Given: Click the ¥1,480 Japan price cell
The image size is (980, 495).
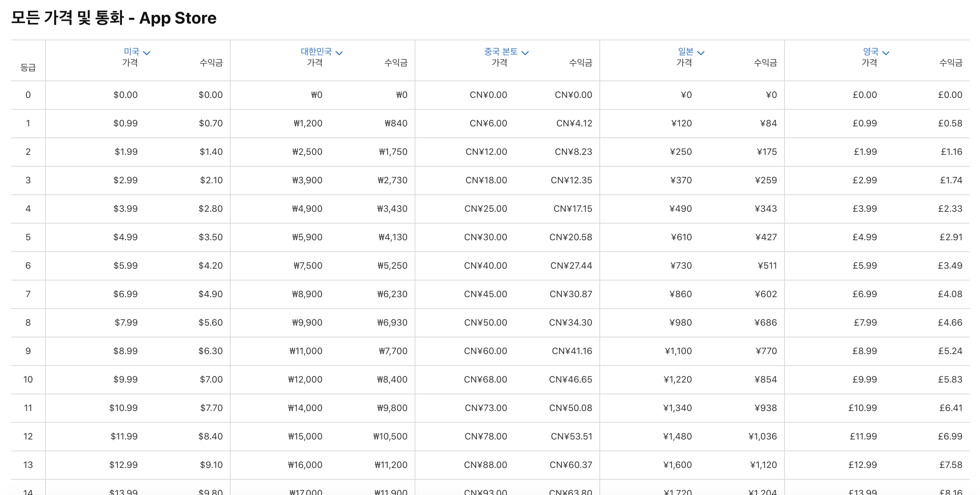Looking at the screenshot, I should click(x=677, y=436).
